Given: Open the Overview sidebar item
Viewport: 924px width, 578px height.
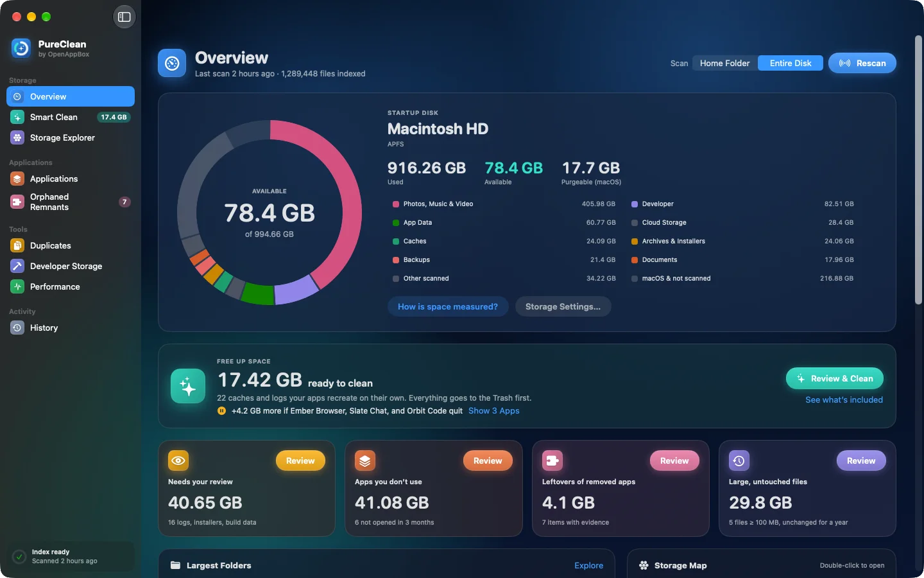Looking at the screenshot, I should point(71,96).
